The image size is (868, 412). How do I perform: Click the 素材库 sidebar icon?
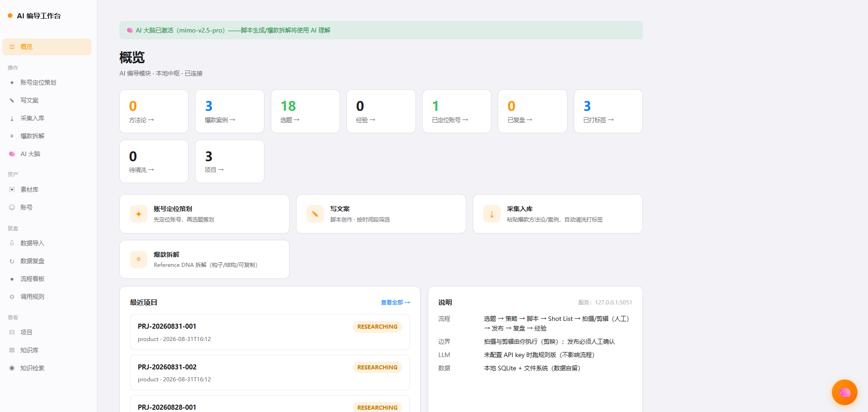12,190
